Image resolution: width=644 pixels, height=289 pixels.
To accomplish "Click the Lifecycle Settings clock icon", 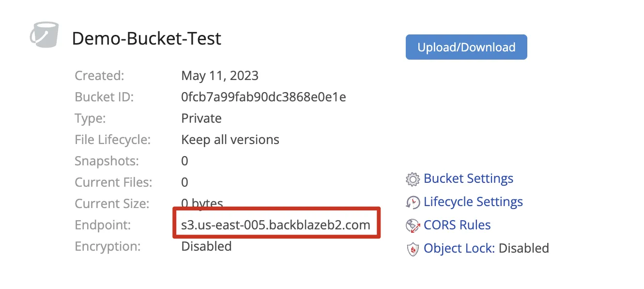I will tap(413, 202).
